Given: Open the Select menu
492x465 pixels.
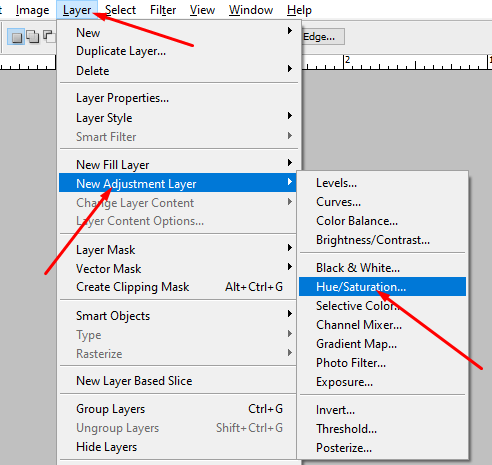Looking at the screenshot, I should pyautogui.click(x=120, y=10).
